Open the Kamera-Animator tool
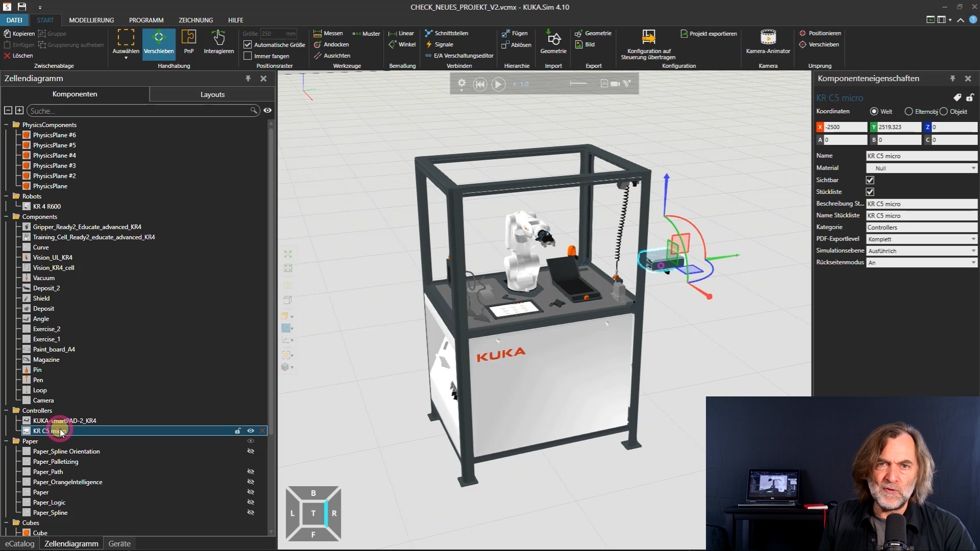Viewport: 980px width, 551px height. [x=768, y=38]
